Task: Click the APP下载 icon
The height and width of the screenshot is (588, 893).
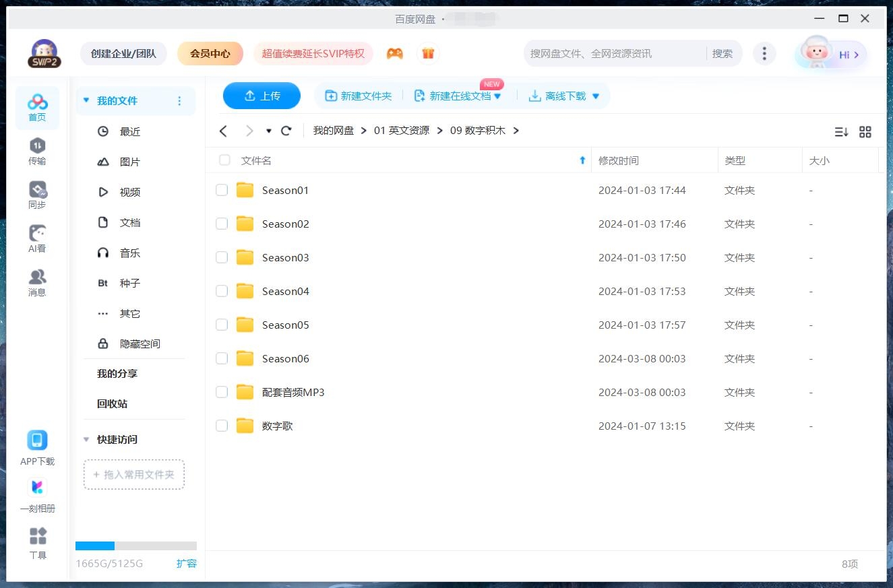Action: (37, 440)
